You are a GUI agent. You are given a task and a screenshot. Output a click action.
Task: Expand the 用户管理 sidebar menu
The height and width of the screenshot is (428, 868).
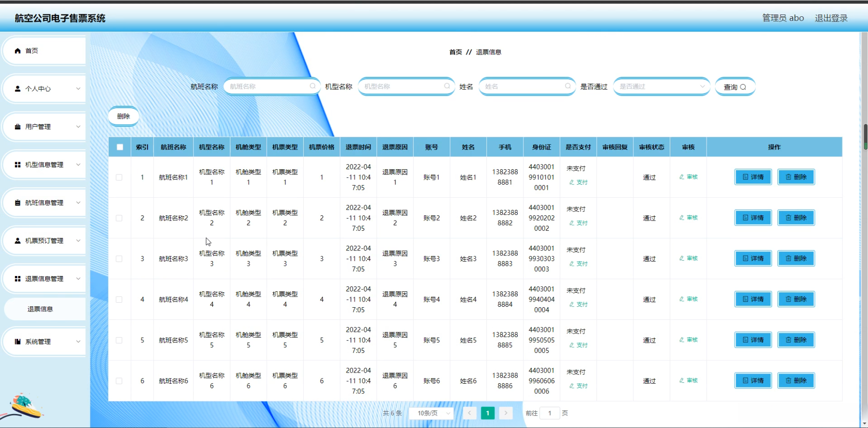click(45, 127)
